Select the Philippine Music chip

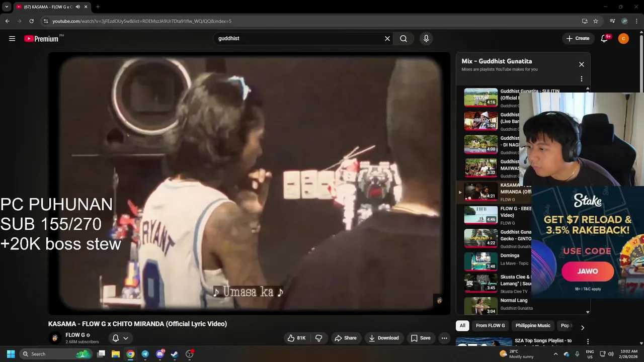pos(533,325)
